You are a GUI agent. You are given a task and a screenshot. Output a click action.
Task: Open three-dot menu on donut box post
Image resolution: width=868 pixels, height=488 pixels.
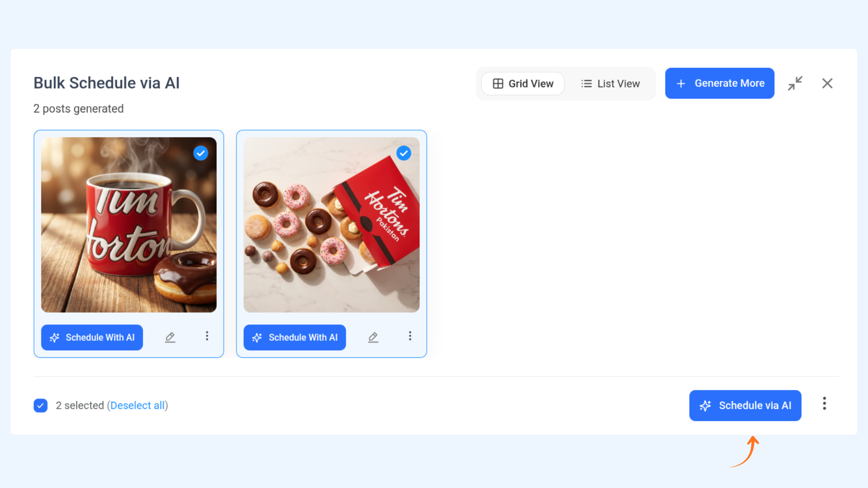[x=410, y=336]
